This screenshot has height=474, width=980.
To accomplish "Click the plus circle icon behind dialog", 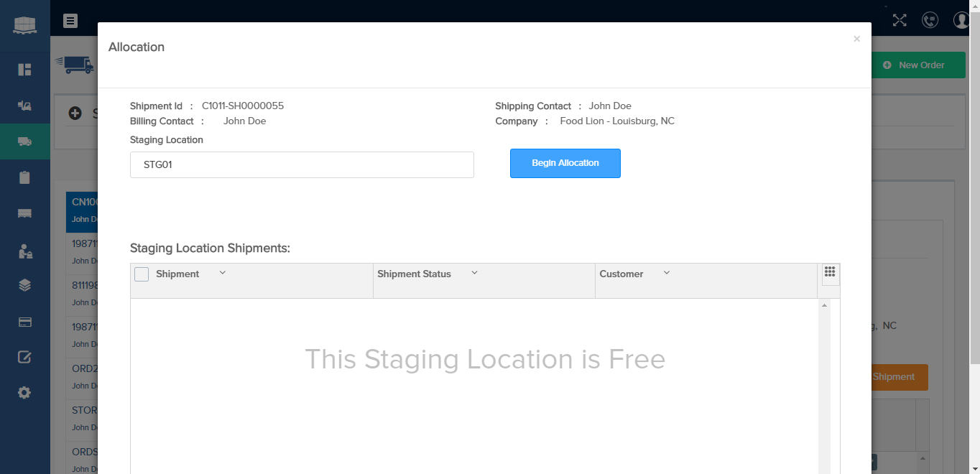I will point(75,113).
